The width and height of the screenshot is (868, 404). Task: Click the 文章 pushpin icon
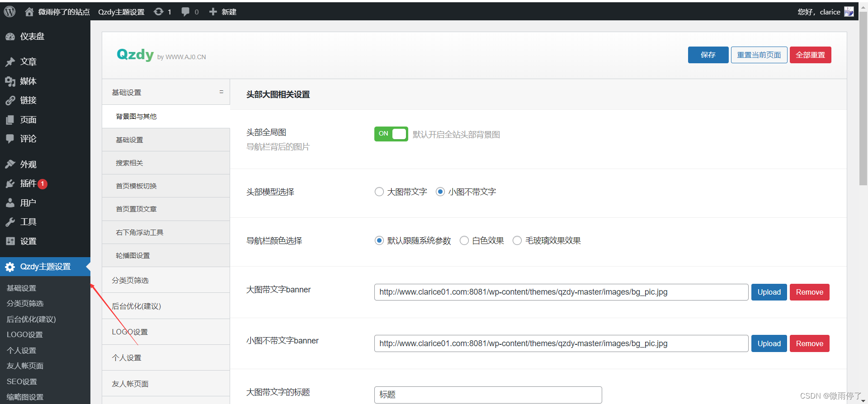pos(10,62)
